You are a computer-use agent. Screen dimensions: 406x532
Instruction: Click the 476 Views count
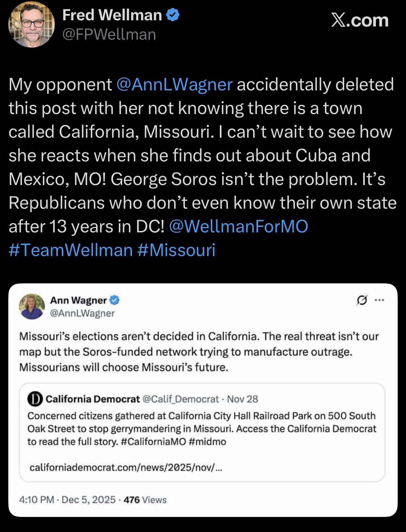pos(145,499)
